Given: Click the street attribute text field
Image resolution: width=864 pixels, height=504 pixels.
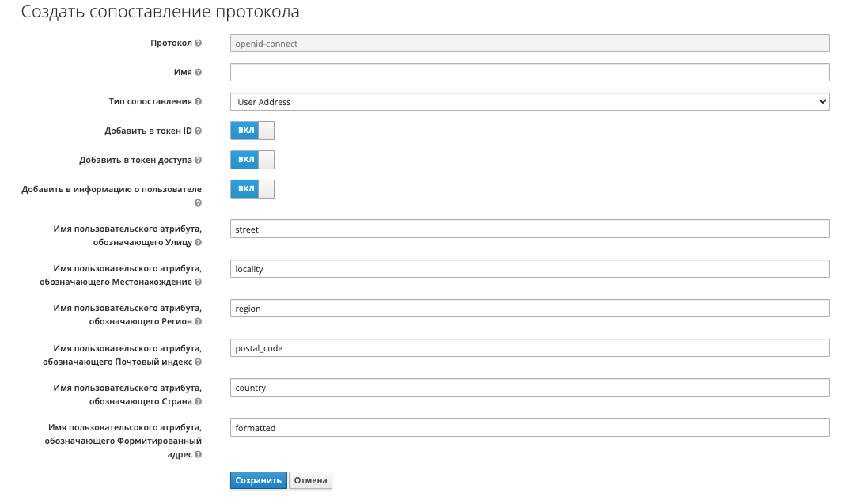Looking at the screenshot, I should tap(529, 229).
